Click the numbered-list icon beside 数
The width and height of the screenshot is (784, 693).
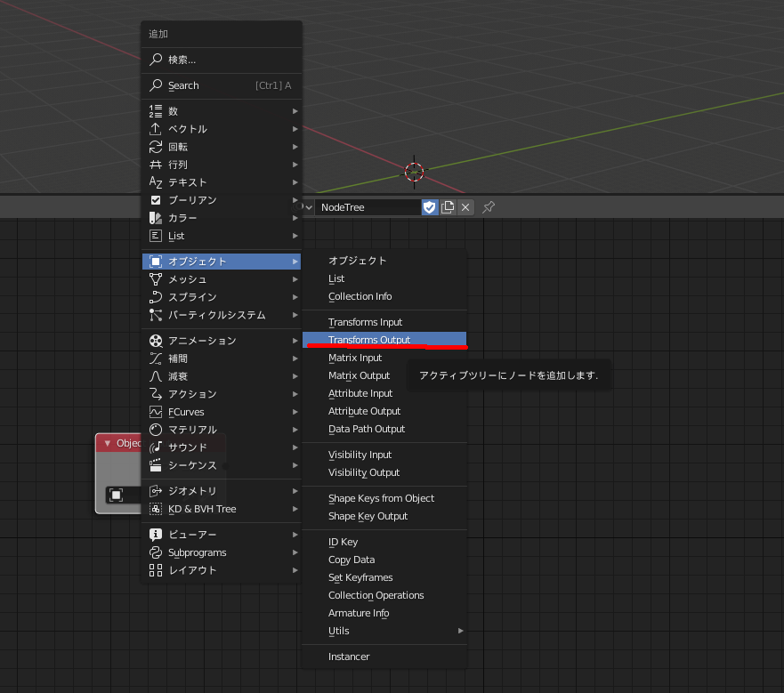(156, 111)
